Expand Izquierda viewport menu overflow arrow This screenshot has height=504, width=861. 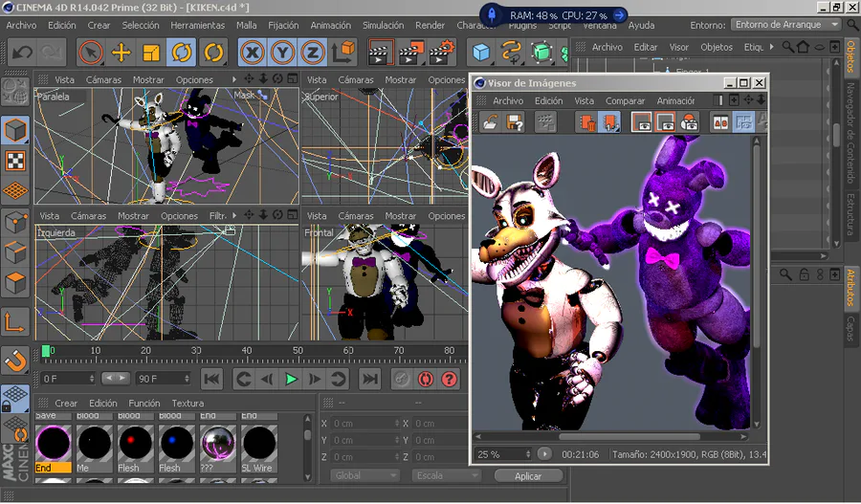[x=234, y=216]
